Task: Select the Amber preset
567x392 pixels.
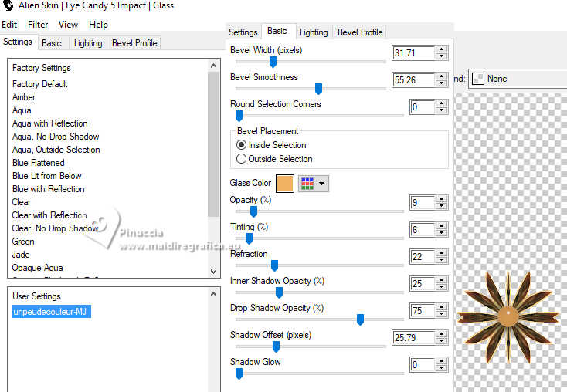Action: (24, 97)
